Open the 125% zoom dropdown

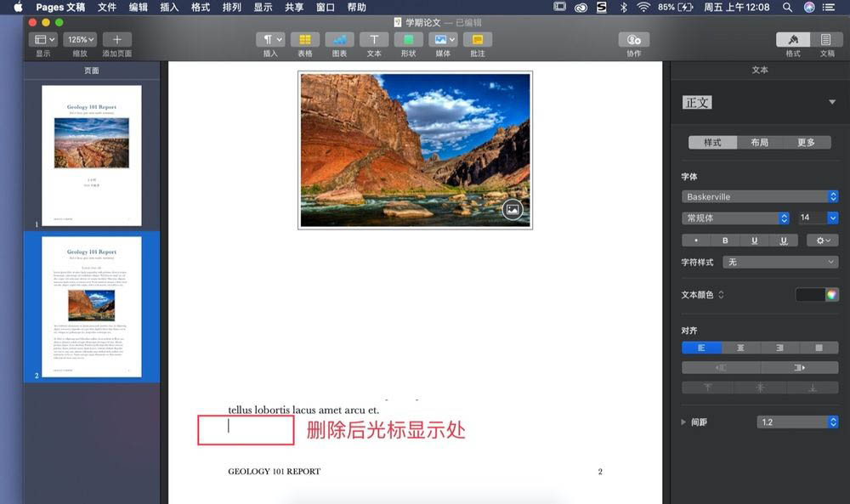click(x=80, y=40)
